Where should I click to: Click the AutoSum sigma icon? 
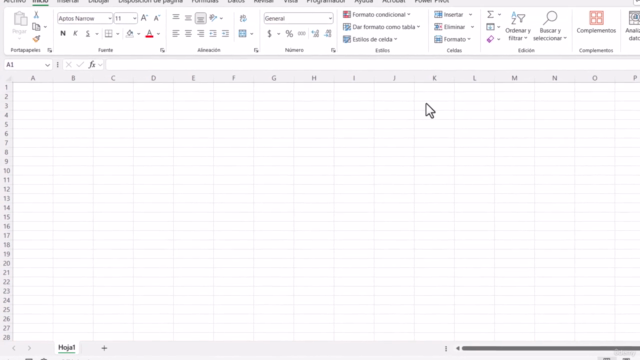click(490, 15)
